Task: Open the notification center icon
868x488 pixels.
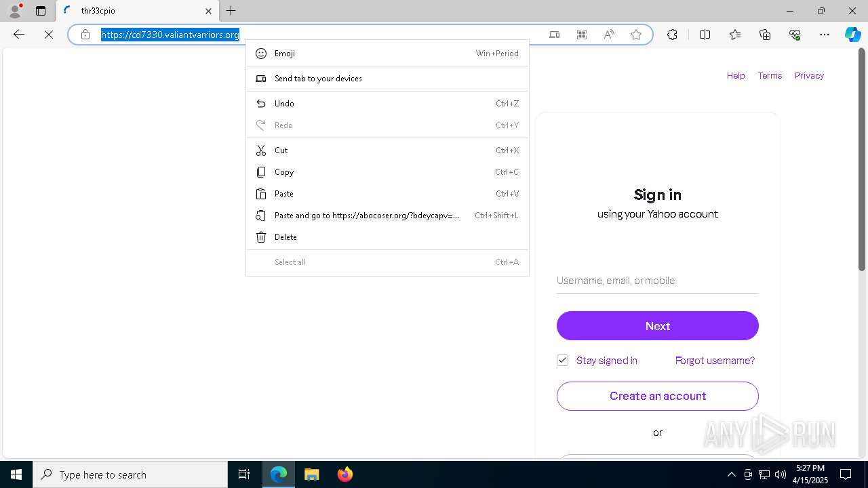Action: coord(846,474)
